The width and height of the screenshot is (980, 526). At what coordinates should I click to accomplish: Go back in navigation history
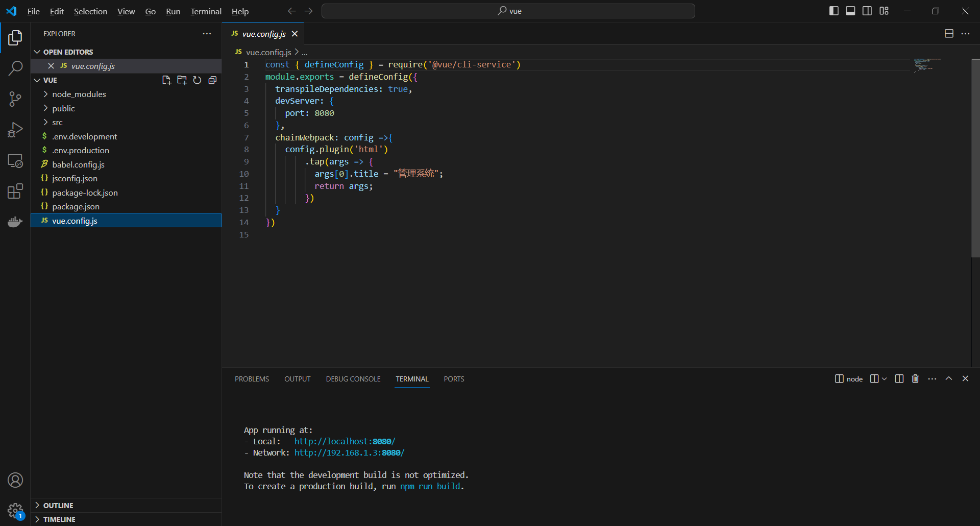click(291, 11)
